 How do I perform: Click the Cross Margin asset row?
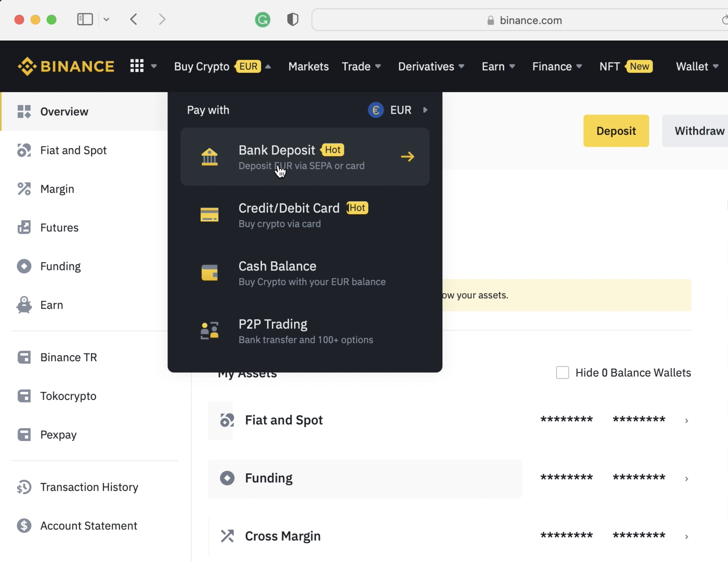(449, 536)
